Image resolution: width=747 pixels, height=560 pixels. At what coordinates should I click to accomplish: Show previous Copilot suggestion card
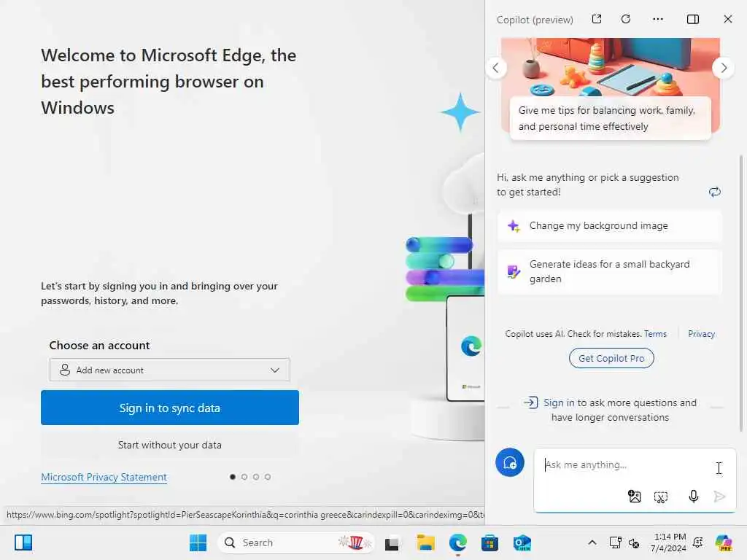(496, 68)
